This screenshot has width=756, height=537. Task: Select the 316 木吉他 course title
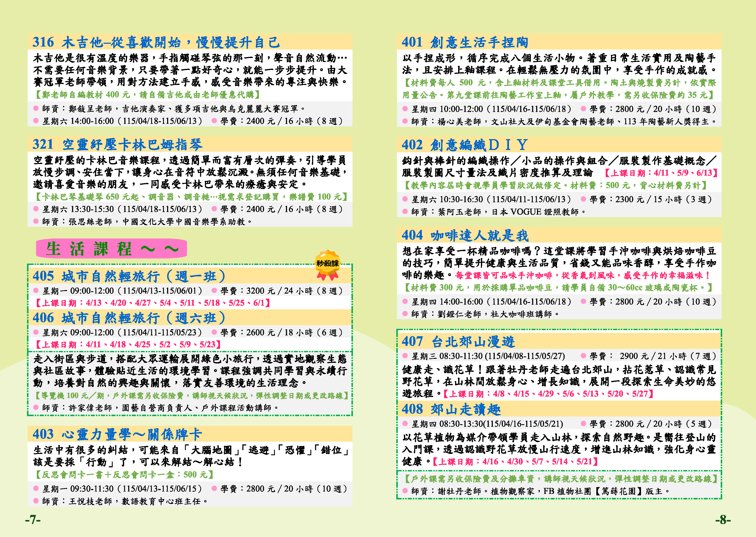(156, 42)
